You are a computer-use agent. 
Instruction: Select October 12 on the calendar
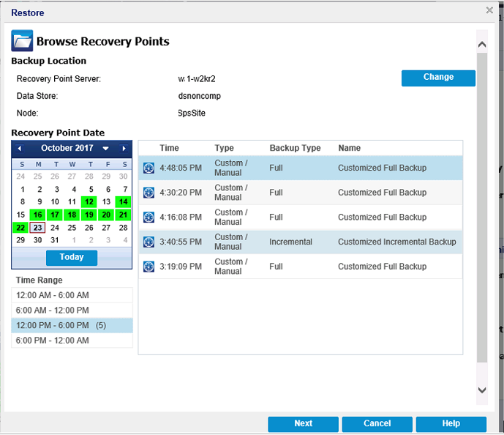[x=89, y=202]
